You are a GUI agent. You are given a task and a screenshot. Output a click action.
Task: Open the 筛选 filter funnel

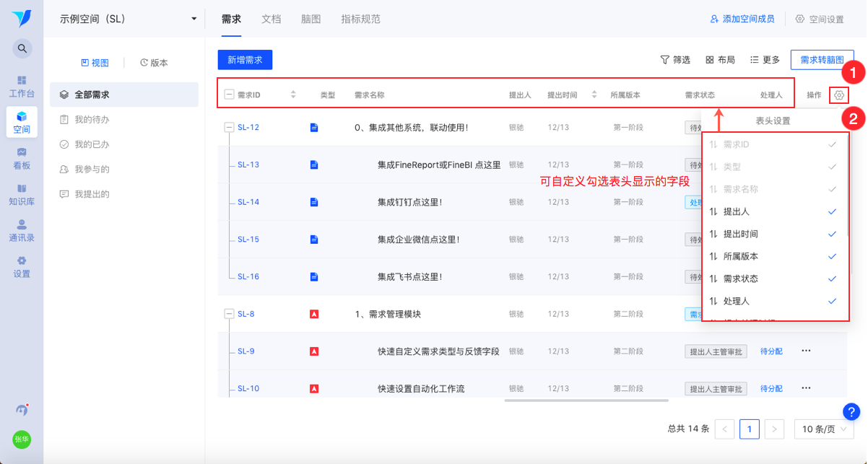[x=675, y=60]
